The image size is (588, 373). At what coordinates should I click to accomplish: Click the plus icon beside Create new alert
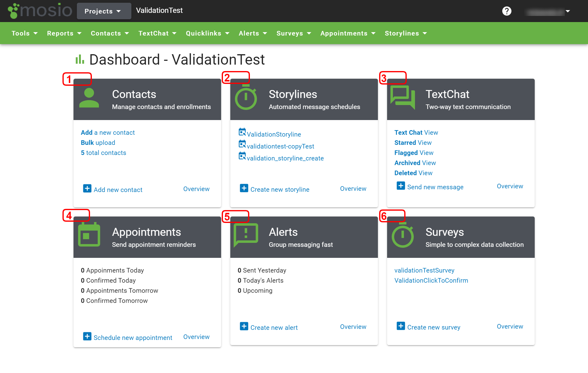pyautogui.click(x=244, y=326)
